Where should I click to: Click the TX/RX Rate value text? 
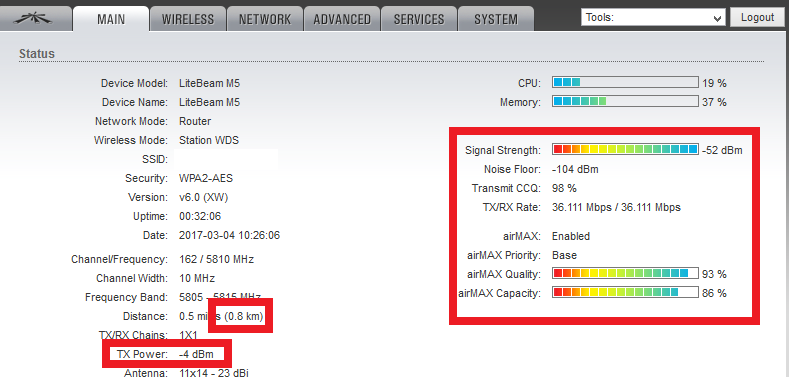[x=616, y=207]
